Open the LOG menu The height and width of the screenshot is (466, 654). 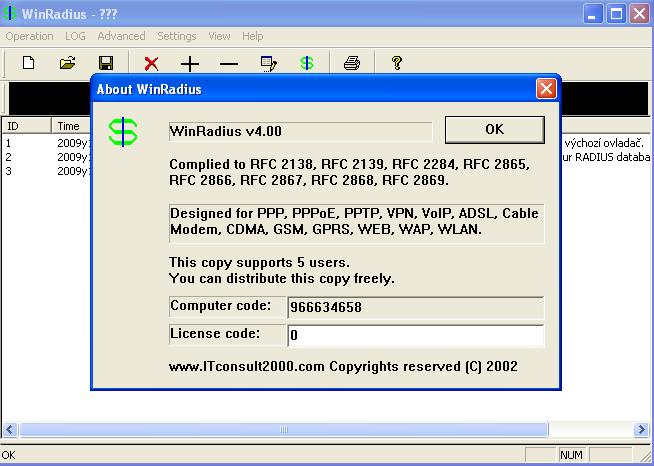pos(75,36)
